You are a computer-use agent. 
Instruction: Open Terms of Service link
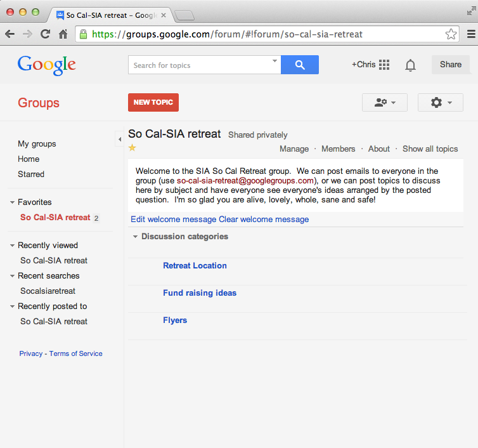pos(76,353)
